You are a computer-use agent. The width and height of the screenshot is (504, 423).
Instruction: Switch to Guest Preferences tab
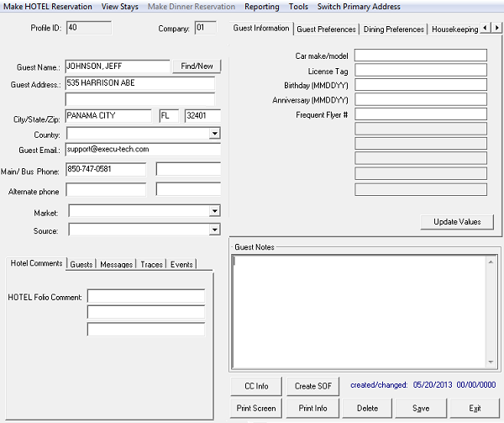click(x=326, y=29)
